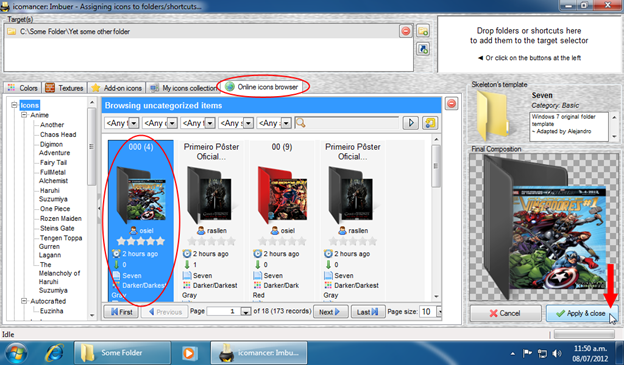Click the template description scroll down arrow
Image resolution: width=624 pixels, height=365 pixels.
pyautogui.click(x=614, y=136)
